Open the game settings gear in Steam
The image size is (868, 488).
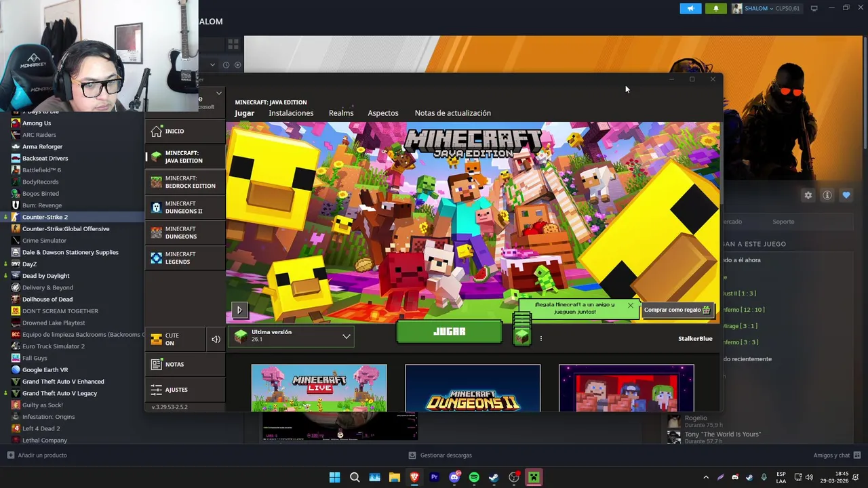(x=808, y=195)
